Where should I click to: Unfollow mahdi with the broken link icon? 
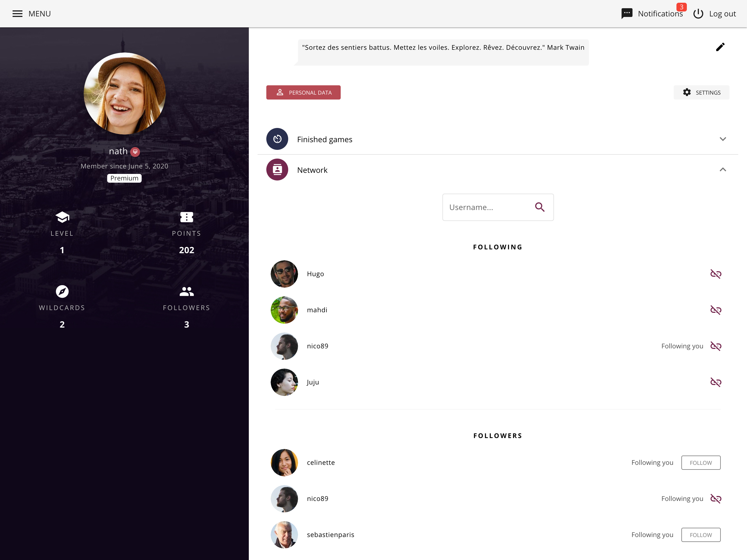716,310
